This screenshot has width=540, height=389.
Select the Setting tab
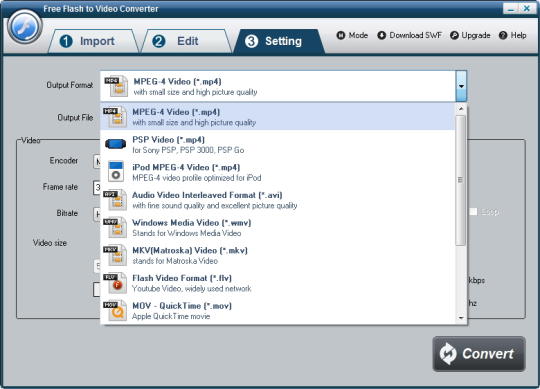[x=279, y=41]
